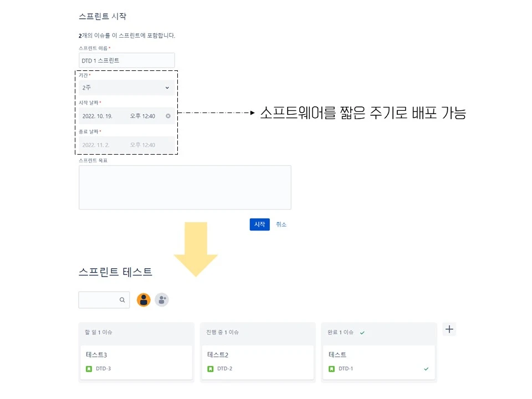Click inside the 스프린트 목표 textarea
The height and width of the screenshot is (399, 532).
pos(185,187)
